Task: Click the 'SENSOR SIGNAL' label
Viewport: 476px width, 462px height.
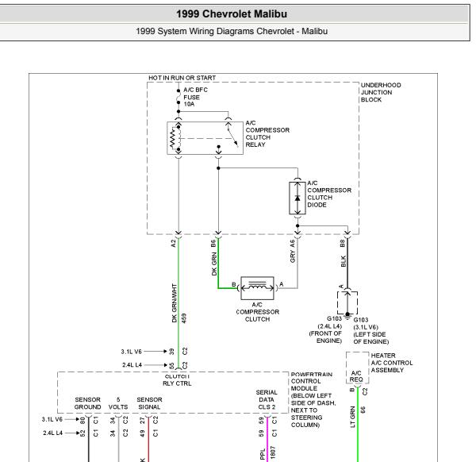Action: click(x=149, y=403)
